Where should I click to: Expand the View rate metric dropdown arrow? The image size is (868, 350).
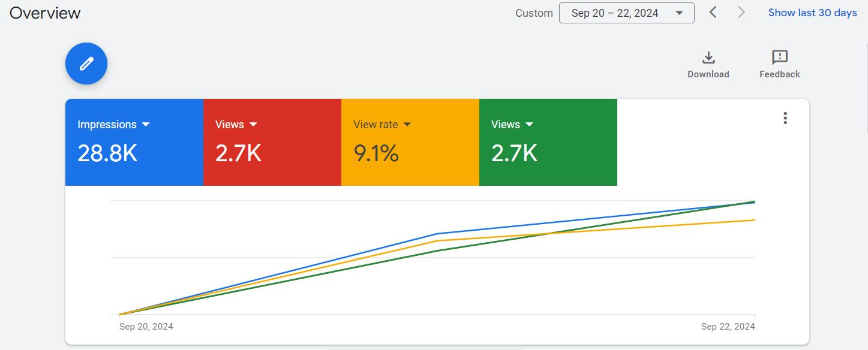click(407, 125)
